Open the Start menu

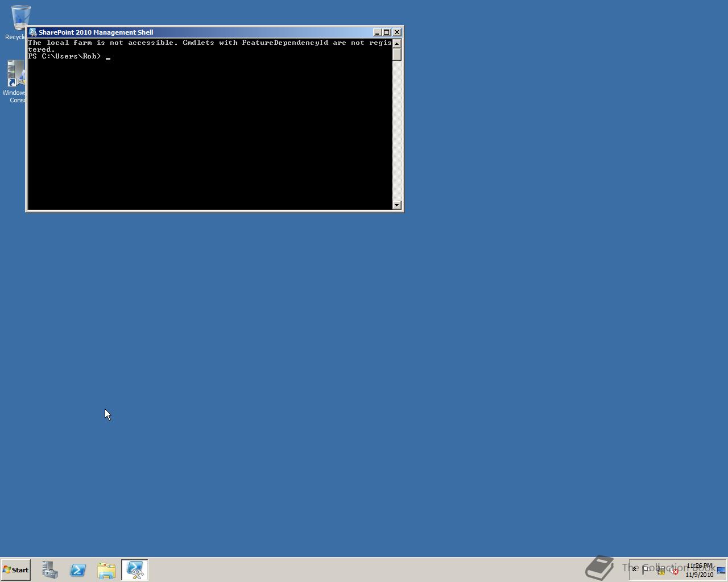(x=15, y=569)
